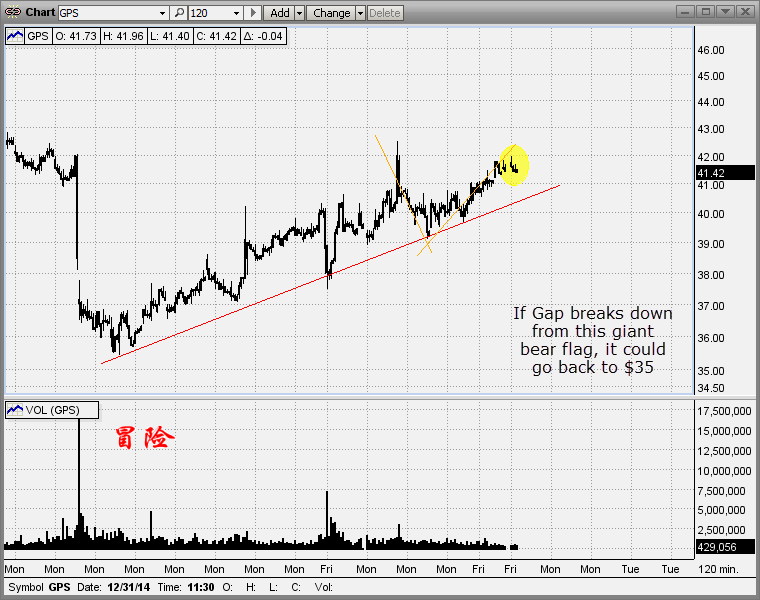This screenshot has height=600, width=760.
Task: Click the chain link icon beside Chart
Action: click(13, 12)
